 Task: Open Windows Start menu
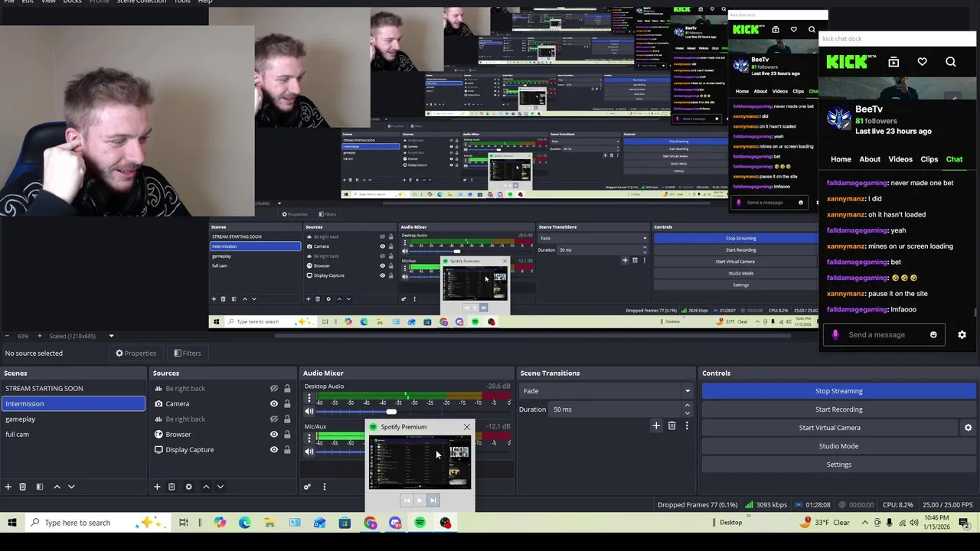[x=11, y=523]
